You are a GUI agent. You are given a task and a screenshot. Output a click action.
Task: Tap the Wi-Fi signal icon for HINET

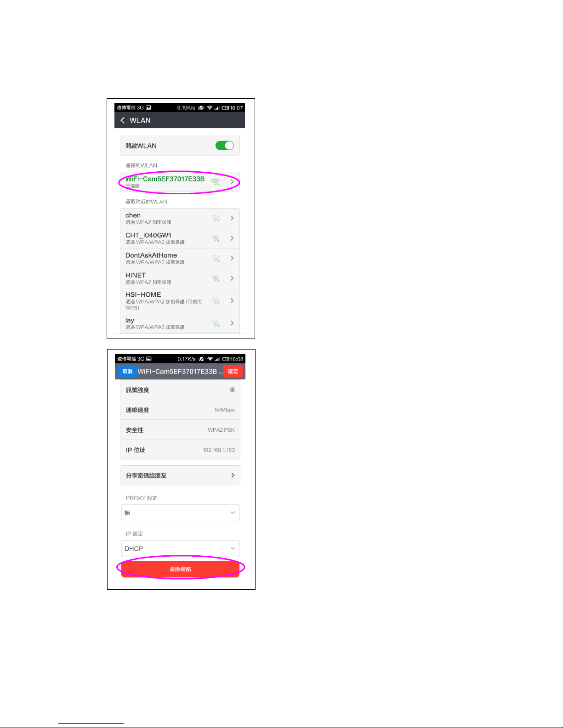pyautogui.click(x=216, y=278)
